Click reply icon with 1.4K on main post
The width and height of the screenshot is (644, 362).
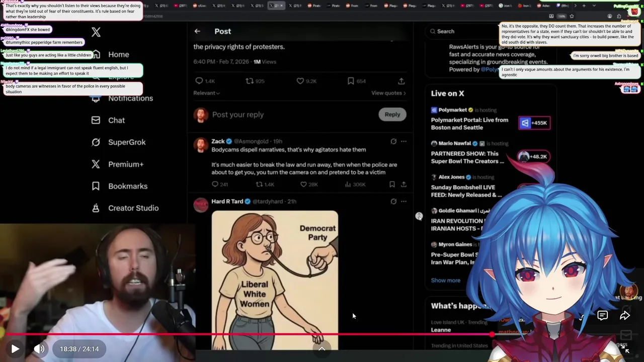tap(199, 81)
